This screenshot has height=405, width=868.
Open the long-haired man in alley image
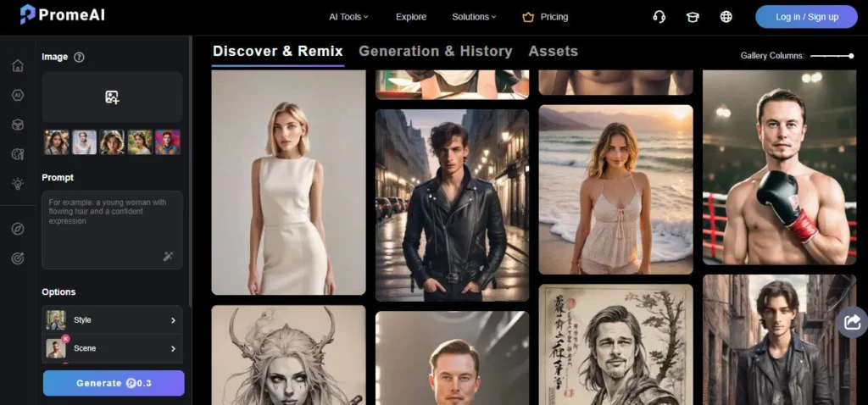780,340
